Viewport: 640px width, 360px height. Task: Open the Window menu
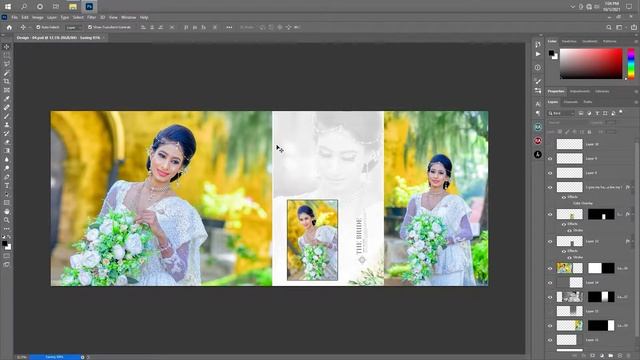pos(129,18)
